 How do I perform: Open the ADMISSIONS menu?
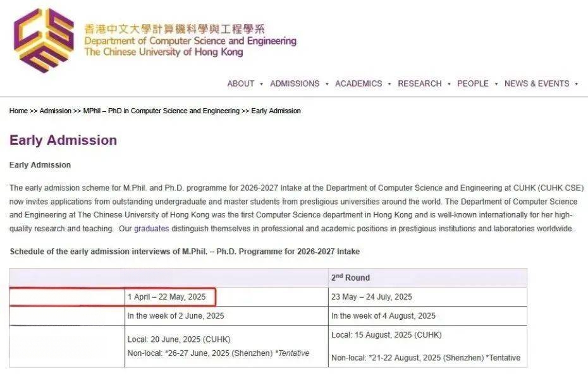click(295, 83)
